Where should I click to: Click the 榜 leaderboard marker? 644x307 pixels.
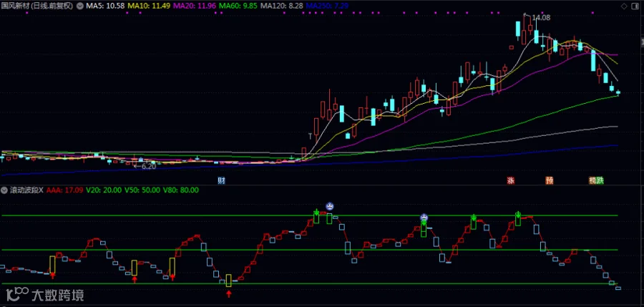coord(592,180)
